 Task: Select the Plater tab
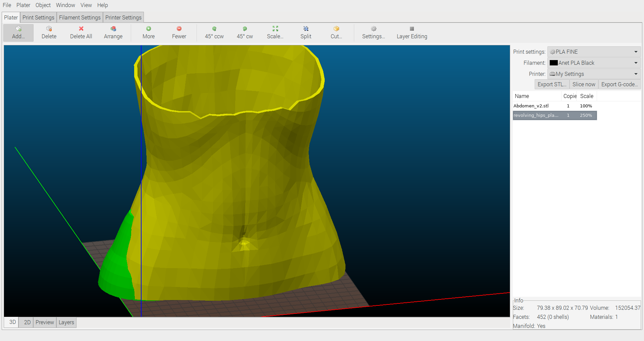coord(11,17)
